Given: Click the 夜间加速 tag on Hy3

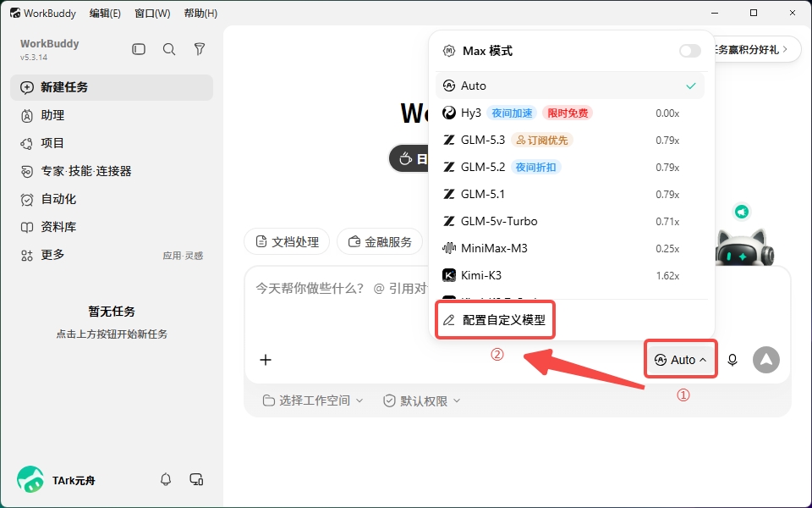Looking at the screenshot, I should pos(512,113).
